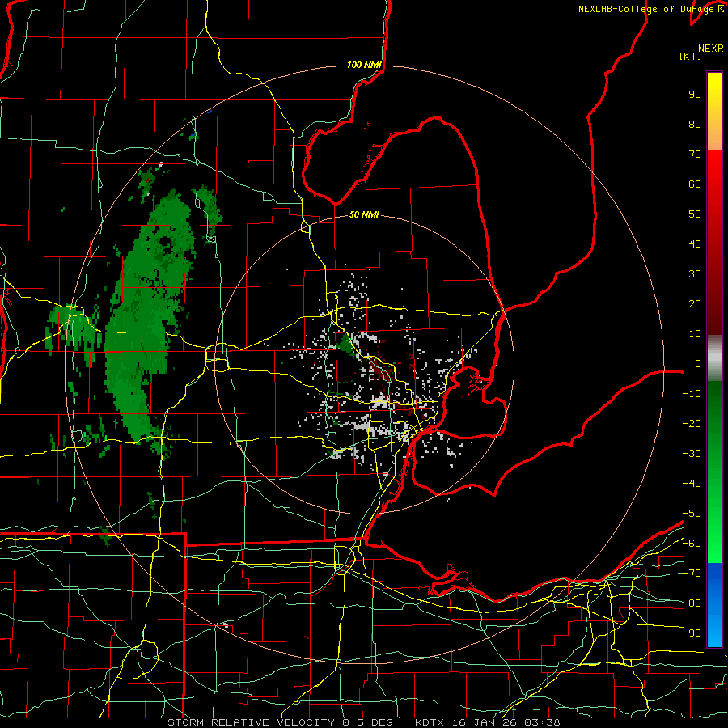Click the -30 scale value

[x=692, y=454]
